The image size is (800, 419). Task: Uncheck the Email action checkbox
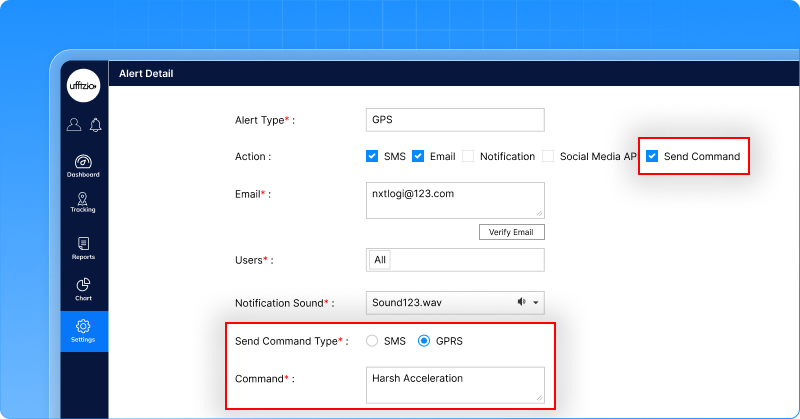tap(418, 157)
